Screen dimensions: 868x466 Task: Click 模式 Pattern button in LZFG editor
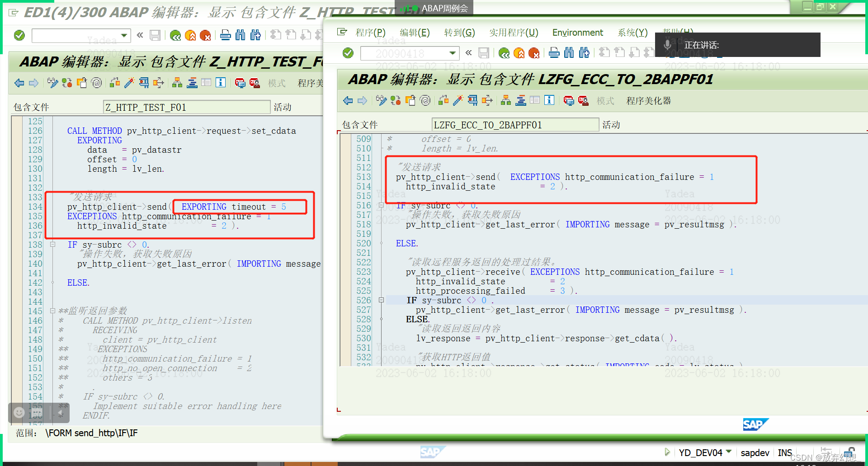click(x=605, y=101)
